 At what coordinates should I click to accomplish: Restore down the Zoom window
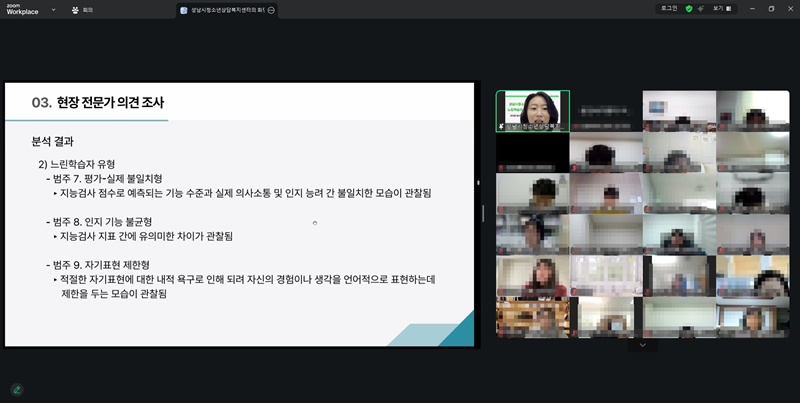[x=771, y=8]
